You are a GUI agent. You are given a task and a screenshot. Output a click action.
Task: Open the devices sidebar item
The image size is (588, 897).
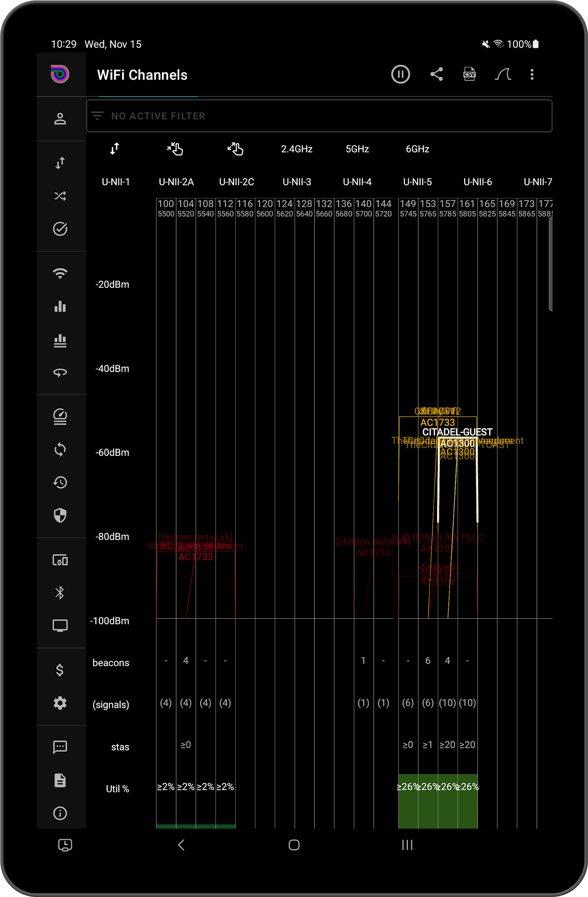click(x=60, y=560)
